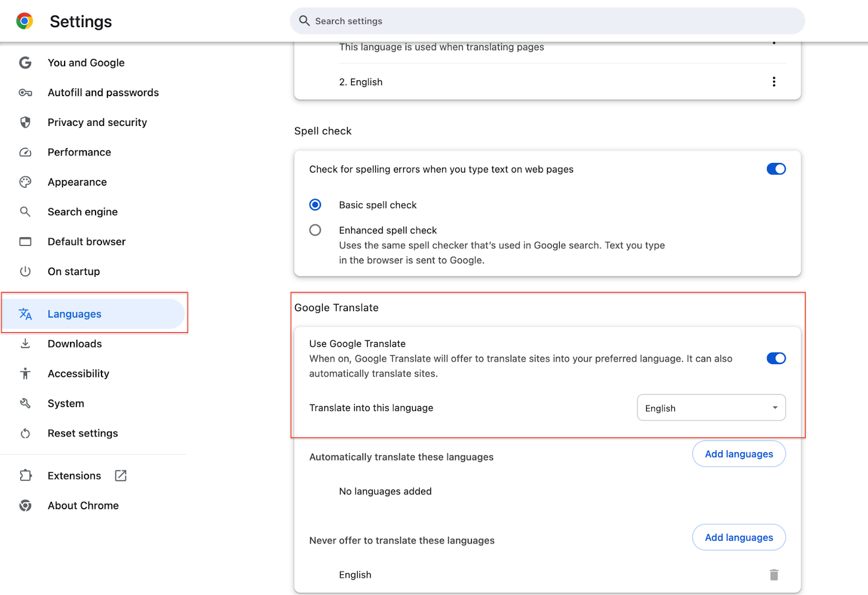
Task: Click 'Automatically translate these languages' label
Action: point(401,457)
